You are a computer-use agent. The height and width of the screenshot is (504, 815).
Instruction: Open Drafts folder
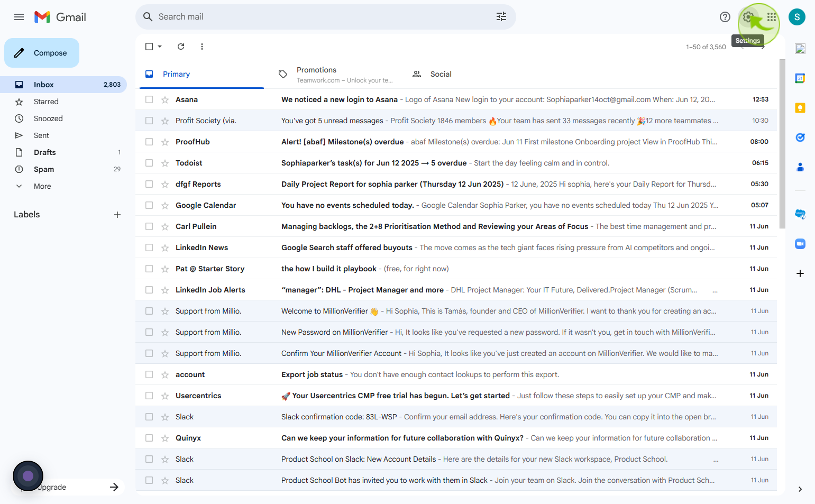tap(63, 152)
